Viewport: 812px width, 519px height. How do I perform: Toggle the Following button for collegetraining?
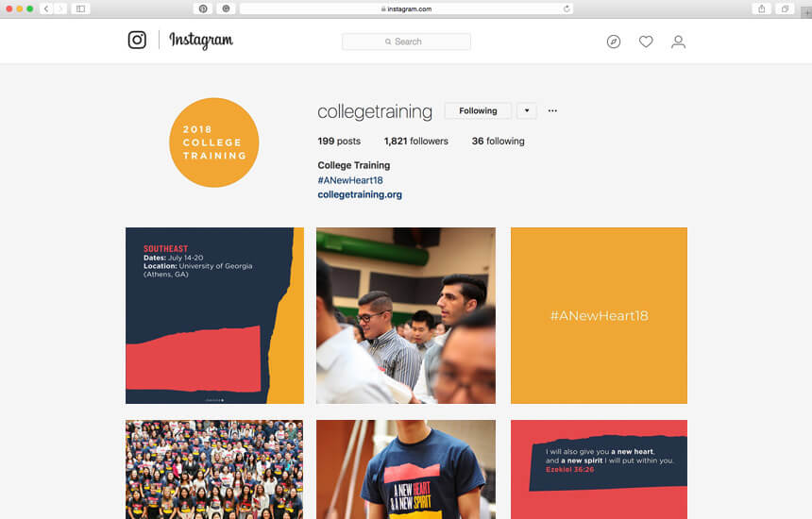478,110
